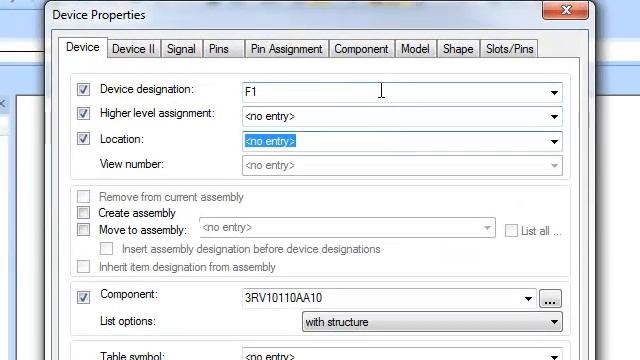Check Inherit item designation from assembly

83,267
